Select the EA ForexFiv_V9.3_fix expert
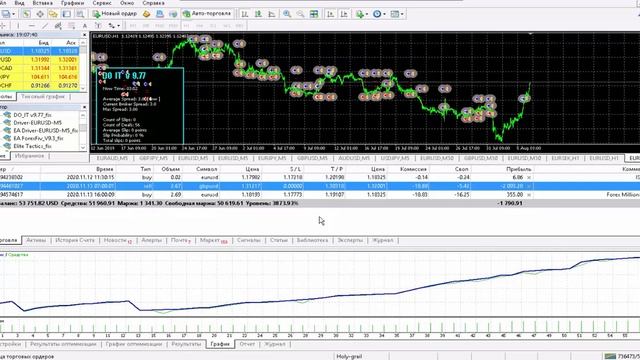 pyautogui.click(x=38, y=138)
